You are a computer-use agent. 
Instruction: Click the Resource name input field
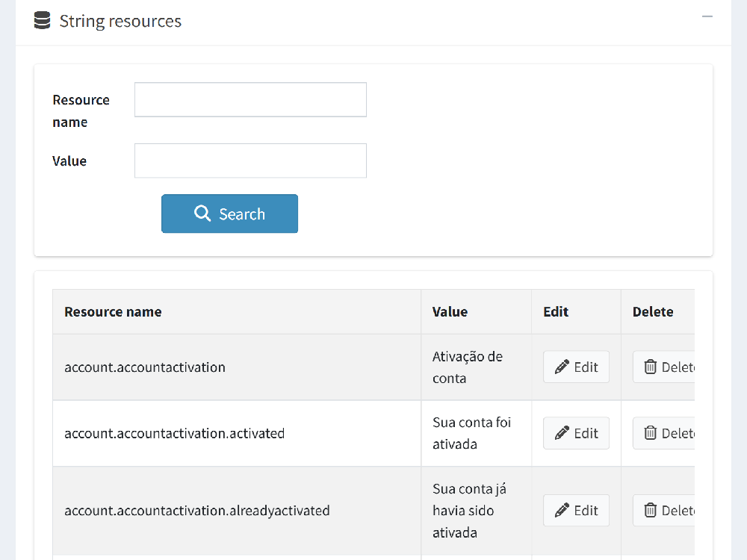tap(250, 99)
